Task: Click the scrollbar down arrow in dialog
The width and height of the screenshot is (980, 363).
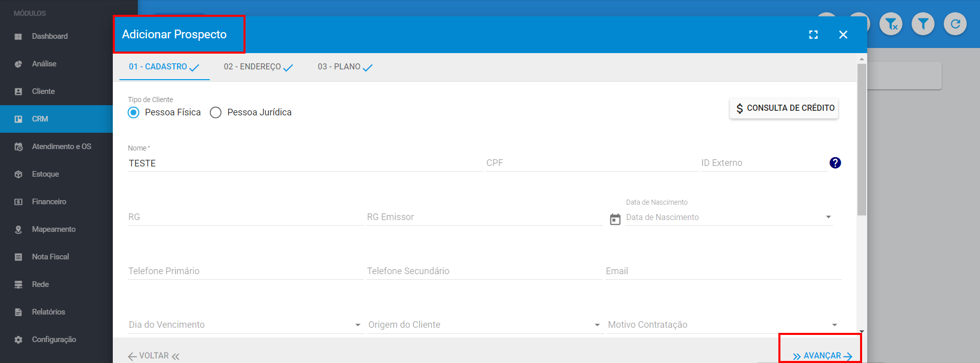Action: pyautogui.click(x=862, y=331)
